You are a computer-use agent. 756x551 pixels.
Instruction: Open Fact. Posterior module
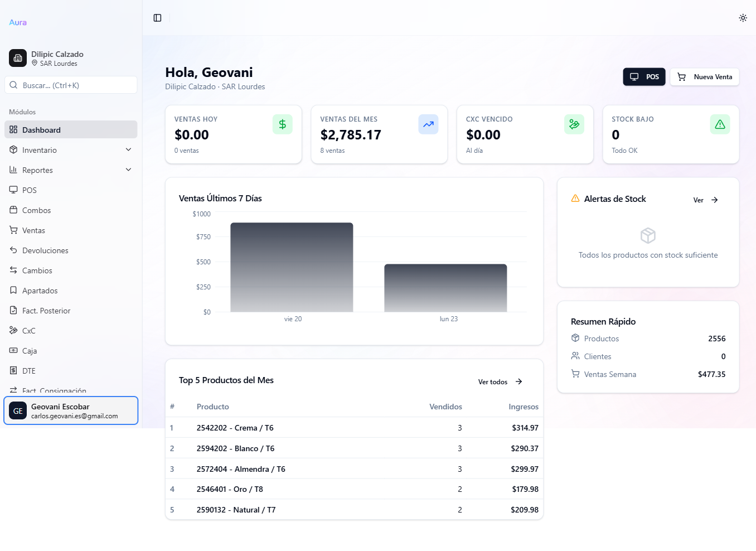[46, 310]
